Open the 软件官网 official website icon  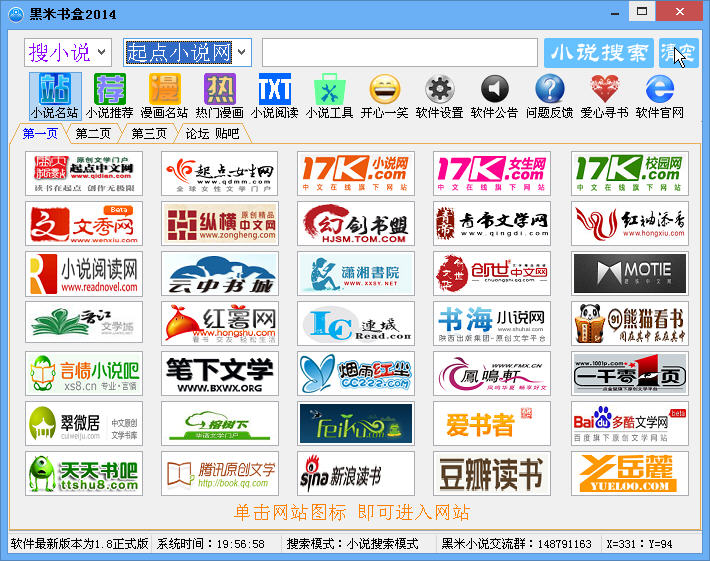click(659, 90)
